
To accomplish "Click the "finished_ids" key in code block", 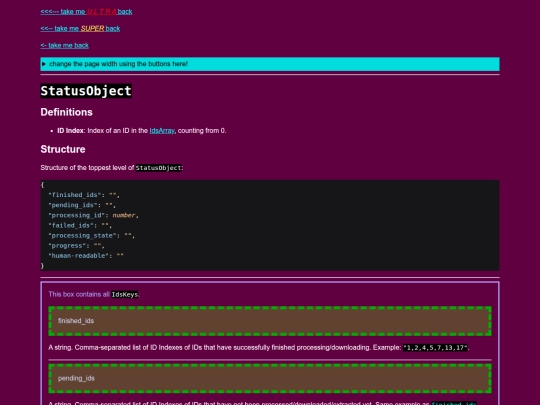I will point(75,195).
